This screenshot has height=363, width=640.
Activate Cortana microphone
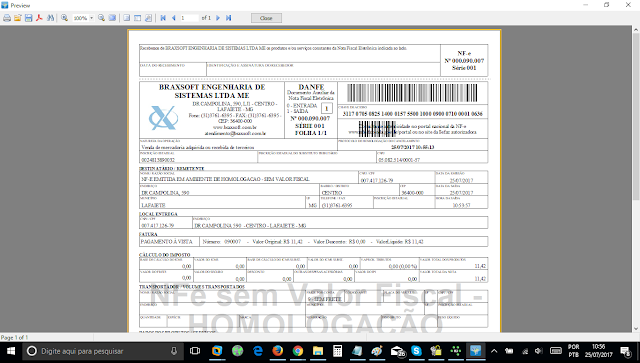pos(174,351)
